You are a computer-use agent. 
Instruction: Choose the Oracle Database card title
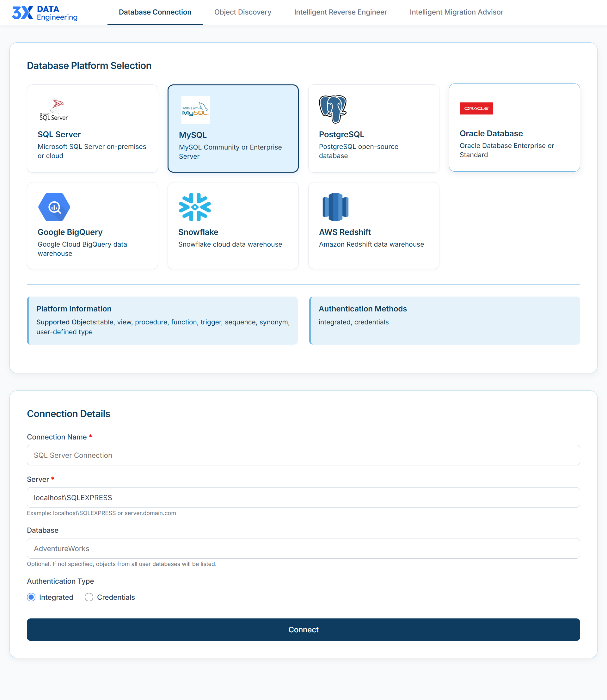pyautogui.click(x=491, y=133)
